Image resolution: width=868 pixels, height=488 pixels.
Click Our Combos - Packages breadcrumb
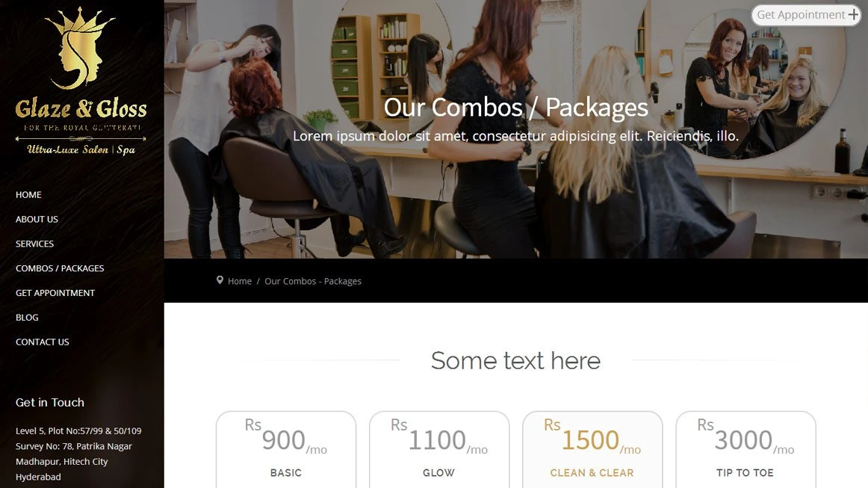click(313, 282)
